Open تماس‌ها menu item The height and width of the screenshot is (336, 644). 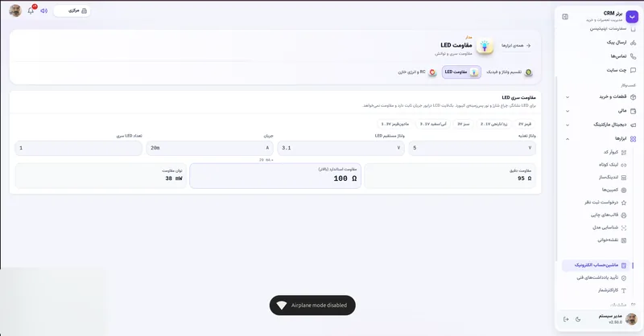pyautogui.click(x=599, y=56)
